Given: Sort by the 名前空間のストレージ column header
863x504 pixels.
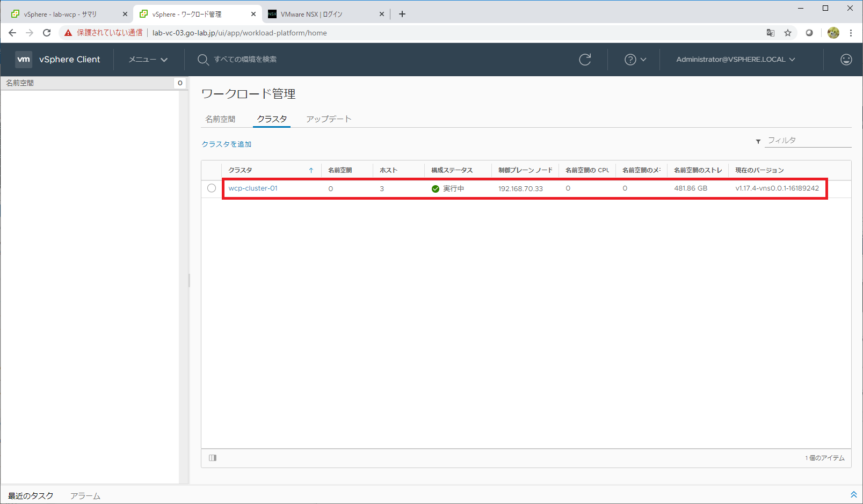Looking at the screenshot, I should (x=698, y=170).
